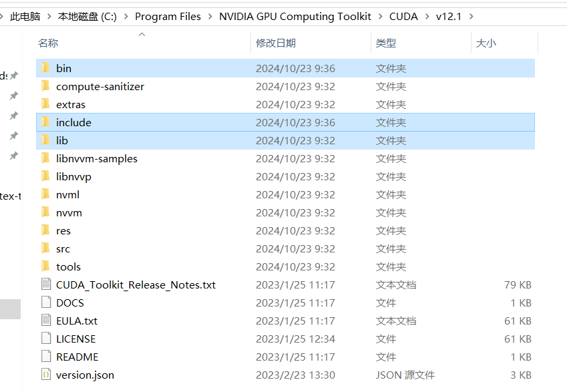Go to the CUDA breadcrumb segment
The image size is (567, 392).
pyautogui.click(x=403, y=17)
